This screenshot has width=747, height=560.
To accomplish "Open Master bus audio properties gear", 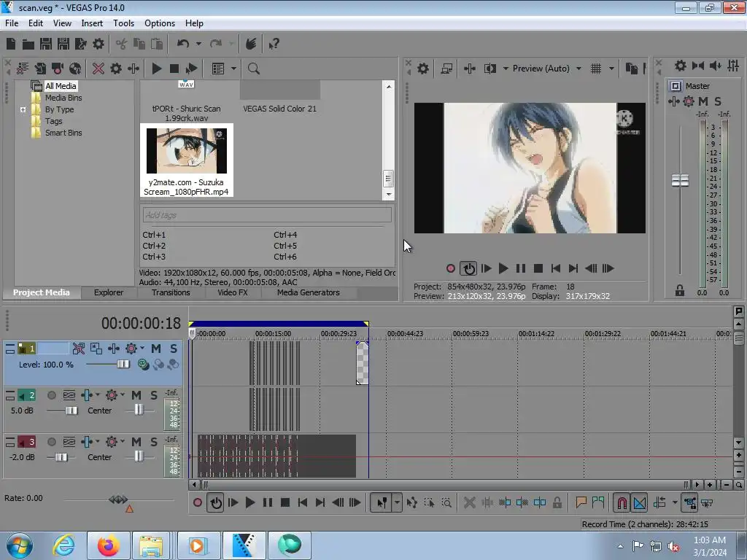I will 681,66.
